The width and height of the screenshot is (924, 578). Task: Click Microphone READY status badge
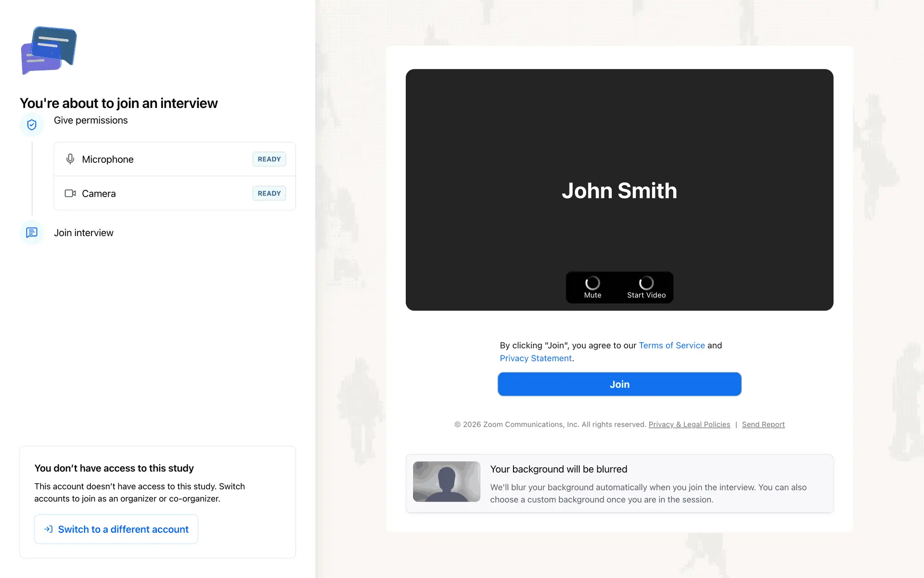click(x=269, y=159)
